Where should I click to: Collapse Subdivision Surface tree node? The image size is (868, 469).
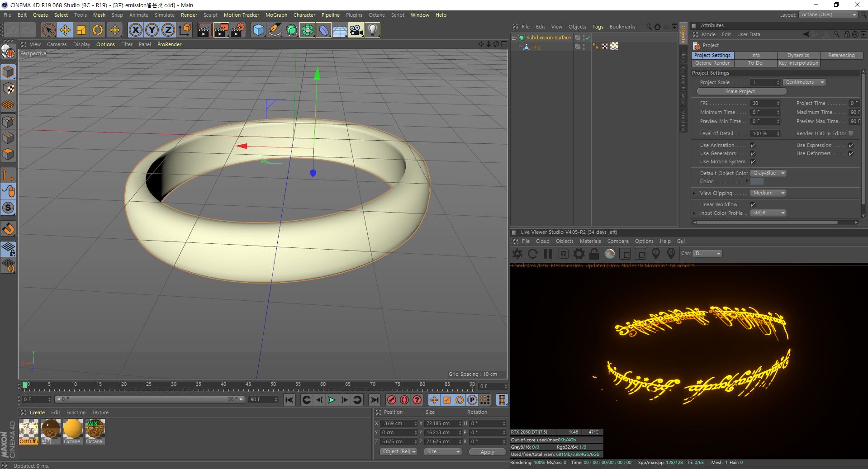point(514,38)
